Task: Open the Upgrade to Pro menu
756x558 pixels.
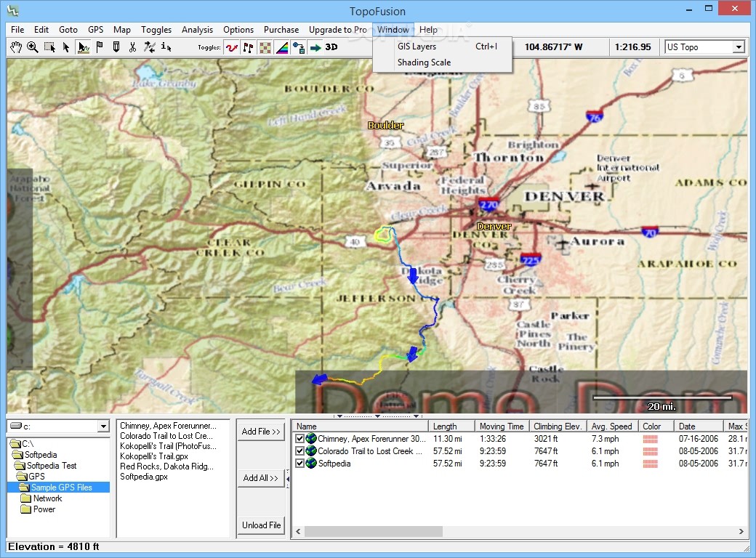Action: click(338, 30)
